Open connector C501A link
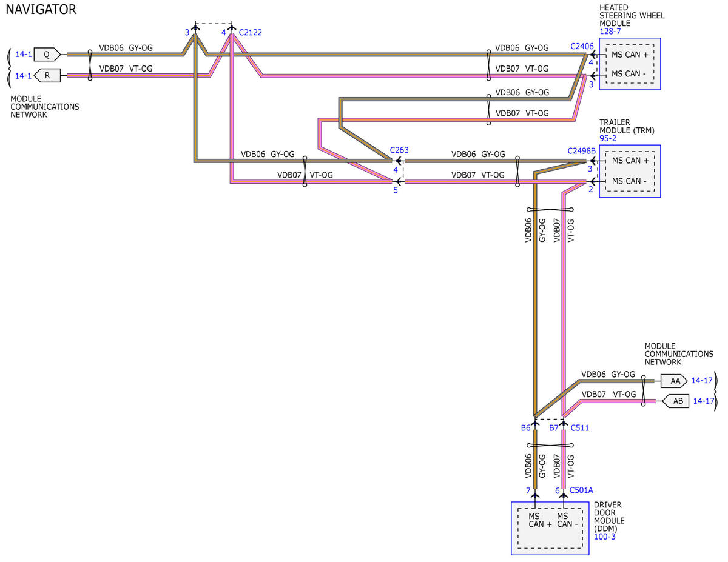This screenshot has height=562, width=728. coord(582,490)
